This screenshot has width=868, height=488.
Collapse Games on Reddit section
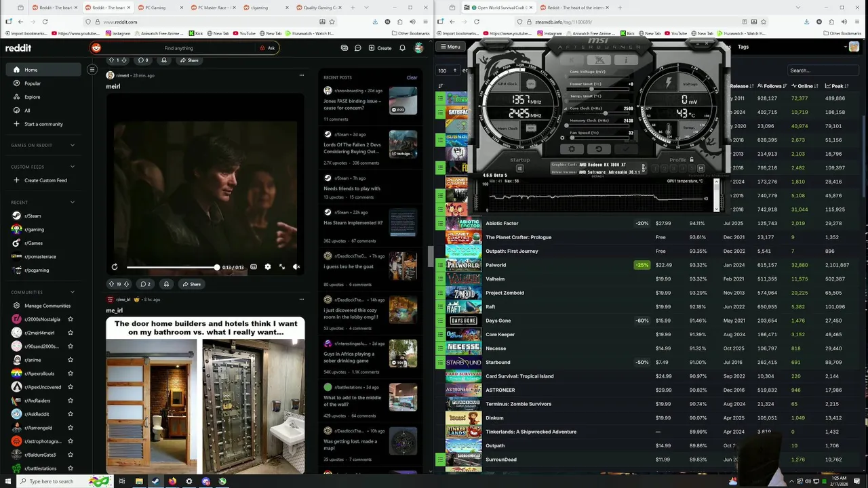coord(73,145)
